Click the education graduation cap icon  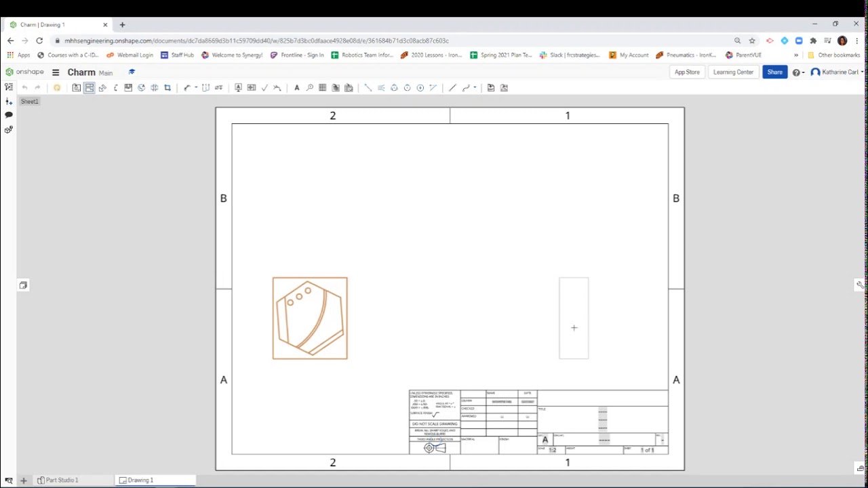tap(132, 72)
